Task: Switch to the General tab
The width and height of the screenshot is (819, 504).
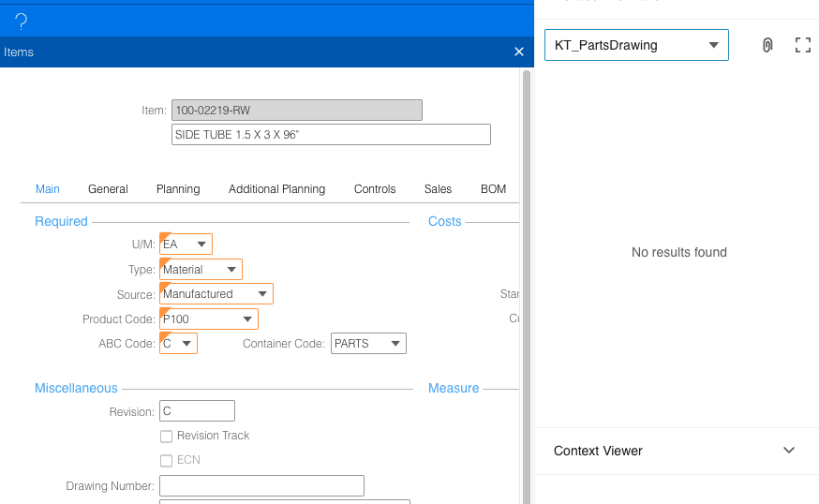Action: tap(108, 189)
